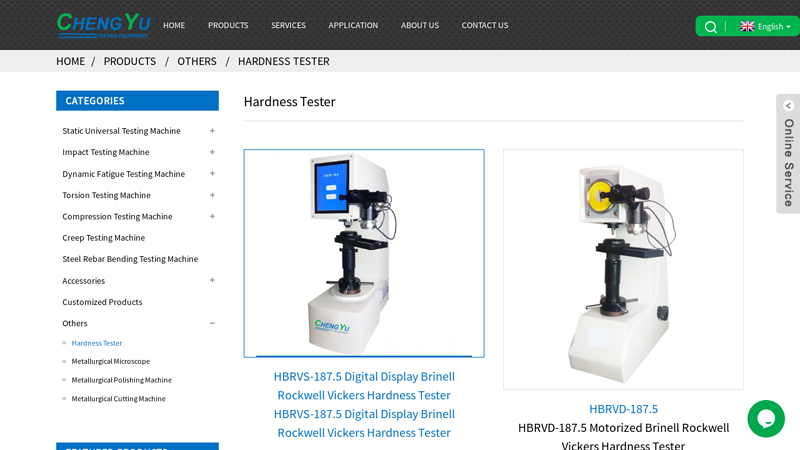Collapse the Online Service panel arrow
Viewport: 800px width, 450px height.
click(x=788, y=106)
